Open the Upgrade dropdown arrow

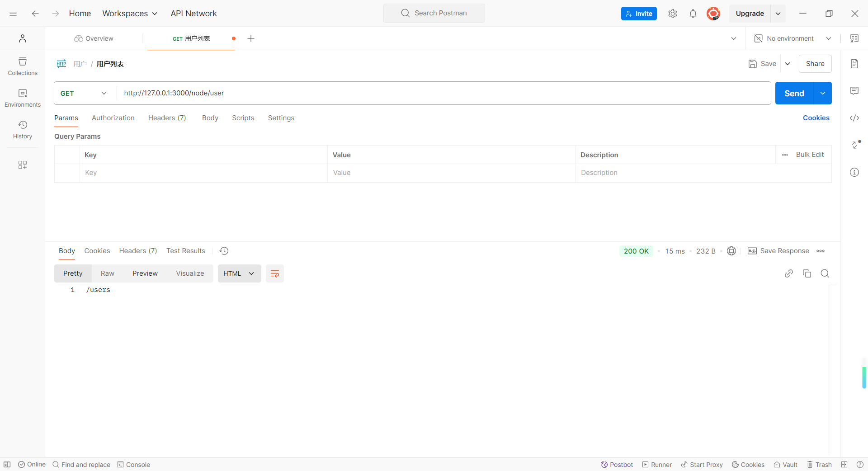[x=778, y=14]
